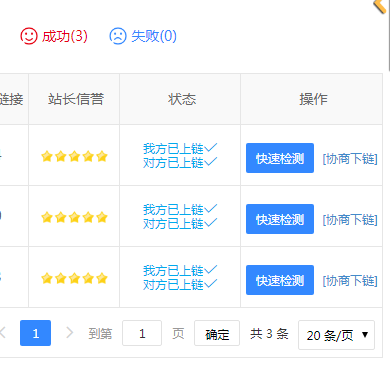Go to next page arrow
Screen dimensions: 390x384
[x=69, y=333]
